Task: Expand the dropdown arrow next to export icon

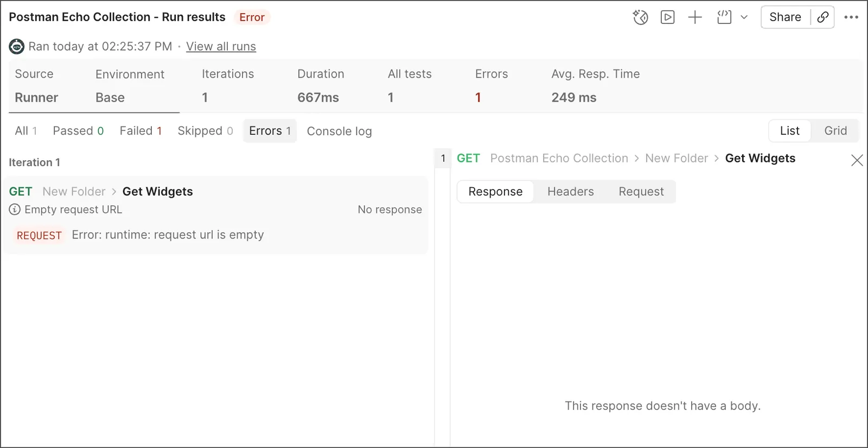Action: pyautogui.click(x=744, y=17)
